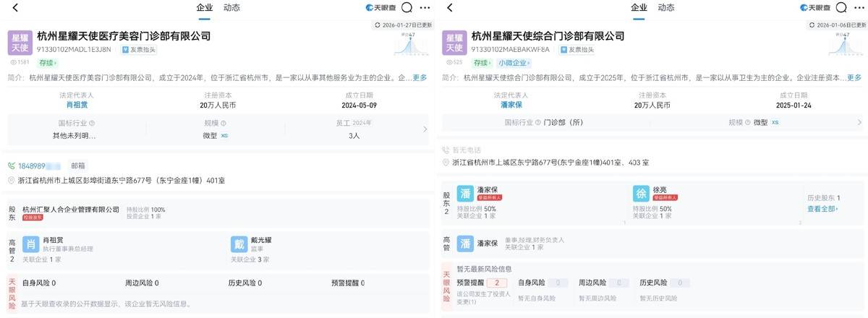This screenshot has height=318, width=868.
Task: Click the 预警提醒 count badge showing 2
Action: click(x=497, y=283)
